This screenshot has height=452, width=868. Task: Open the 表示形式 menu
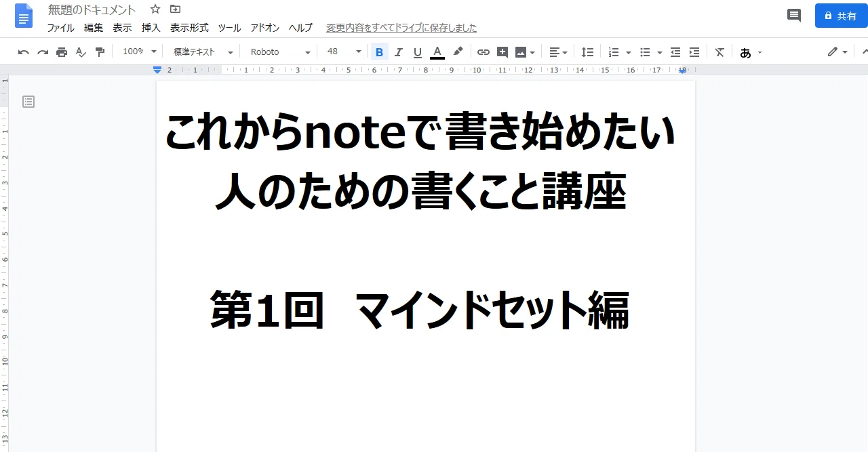tap(189, 28)
